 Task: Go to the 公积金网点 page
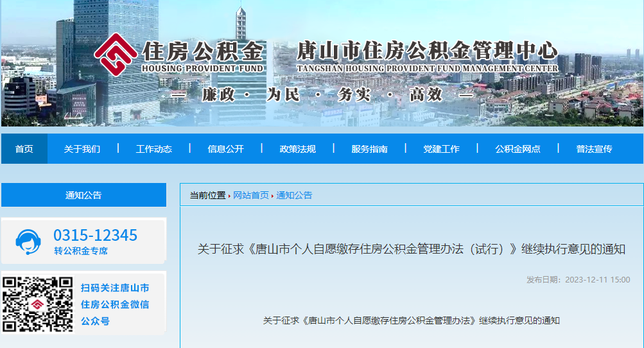(x=518, y=149)
